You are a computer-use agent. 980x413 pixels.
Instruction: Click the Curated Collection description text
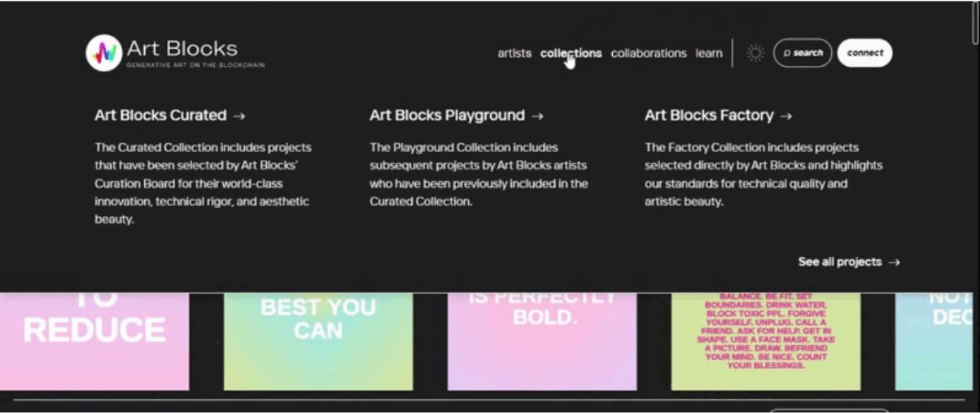coord(203,184)
